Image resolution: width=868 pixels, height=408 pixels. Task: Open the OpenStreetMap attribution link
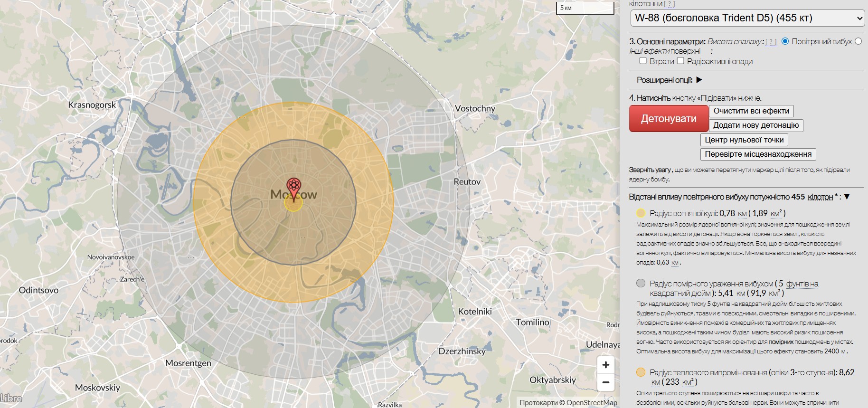point(592,402)
